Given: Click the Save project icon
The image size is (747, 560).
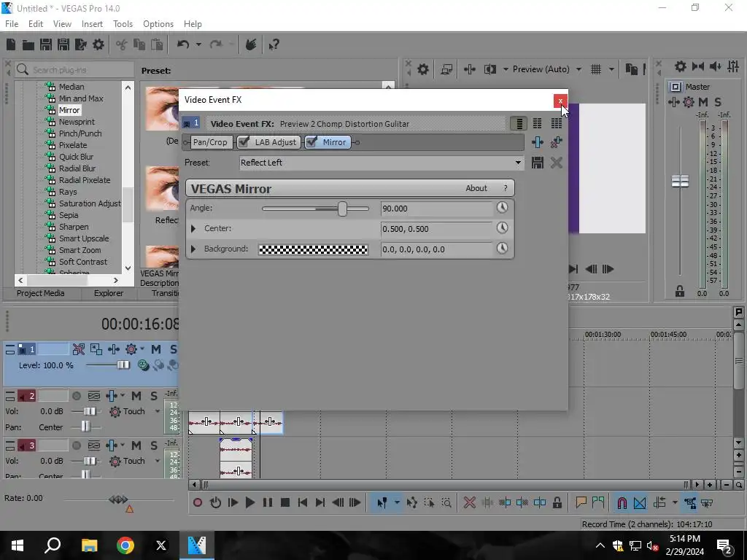Looking at the screenshot, I should (x=46, y=44).
